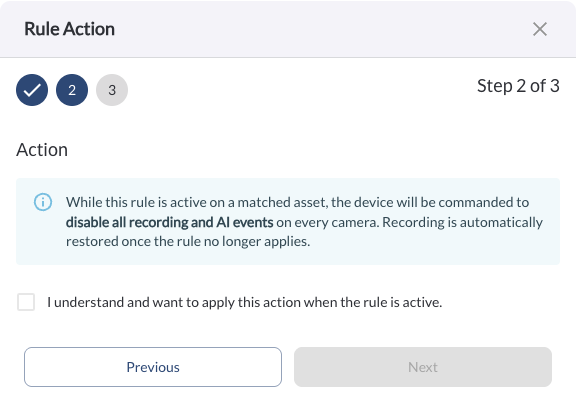Viewport: 576px width, 406px height.
Task: Go back to completed step one checkmark
Action: click(32, 90)
